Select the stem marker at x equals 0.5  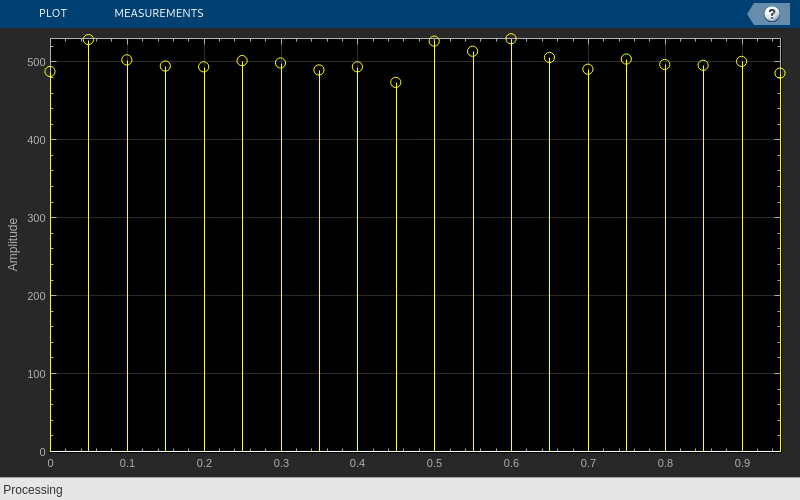[x=434, y=41]
